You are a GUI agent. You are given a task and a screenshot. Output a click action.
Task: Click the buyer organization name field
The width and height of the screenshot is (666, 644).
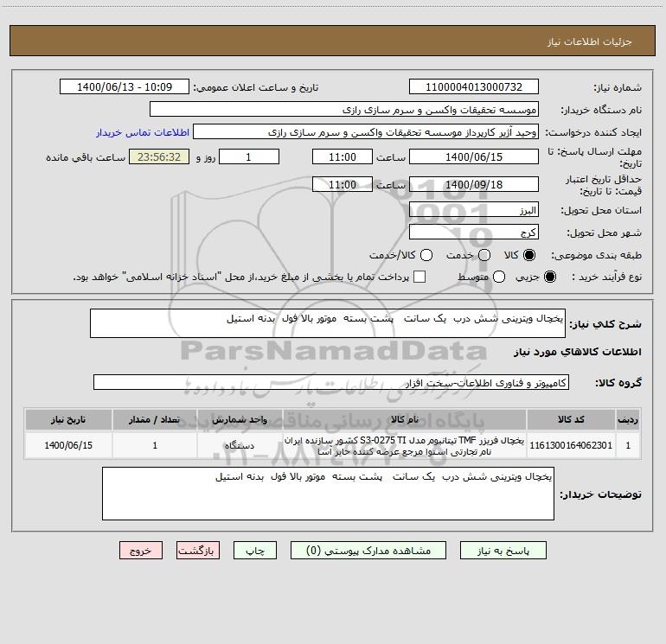click(344, 110)
